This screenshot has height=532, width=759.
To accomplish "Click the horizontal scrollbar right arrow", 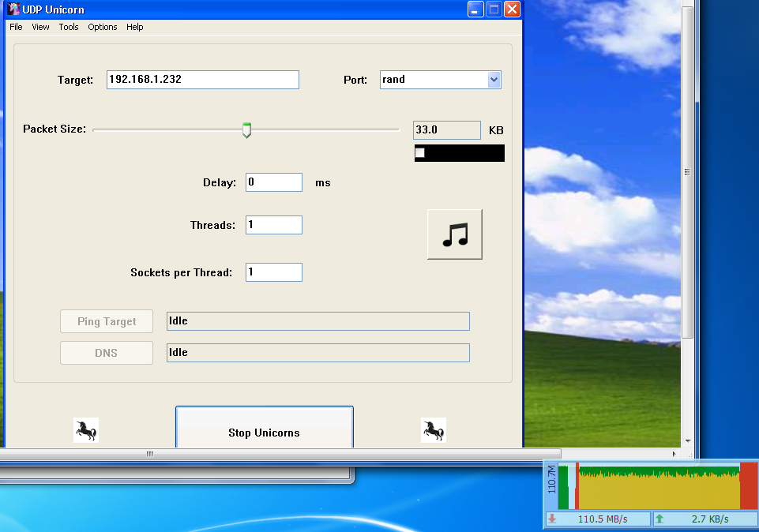I will click(x=674, y=454).
